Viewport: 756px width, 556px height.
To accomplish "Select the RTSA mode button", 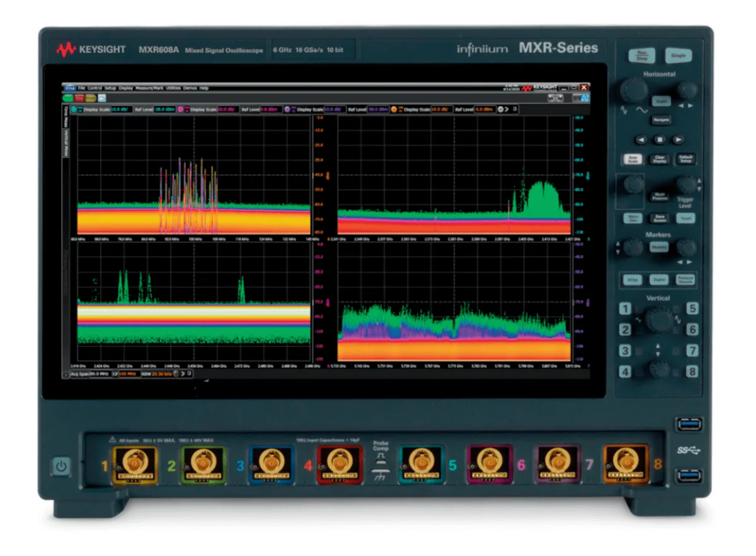I will (x=633, y=280).
